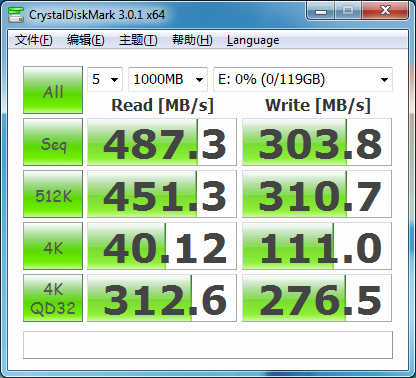Screen dimensions: 416x378
Task: Click the 4K QD32 write result 276.5
Action: (x=317, y=298)
